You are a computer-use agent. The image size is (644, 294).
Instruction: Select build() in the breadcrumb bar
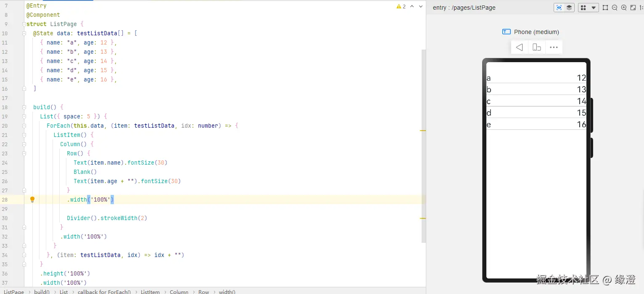pos(42,291)
